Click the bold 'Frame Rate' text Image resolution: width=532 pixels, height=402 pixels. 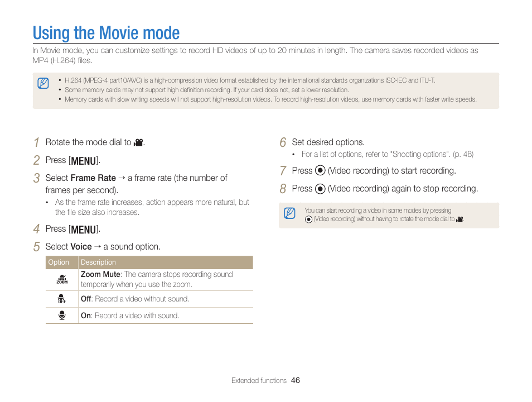point(93,178)
